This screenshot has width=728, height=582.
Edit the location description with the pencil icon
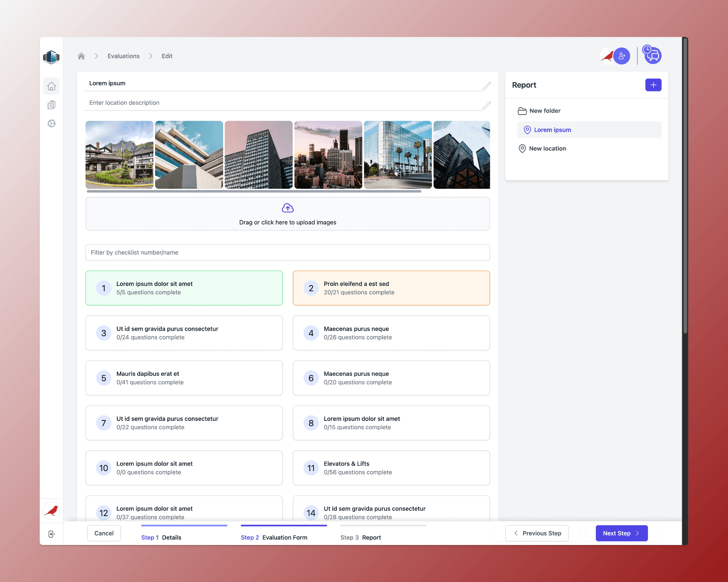pyautogui.click(x=487, y=105)
